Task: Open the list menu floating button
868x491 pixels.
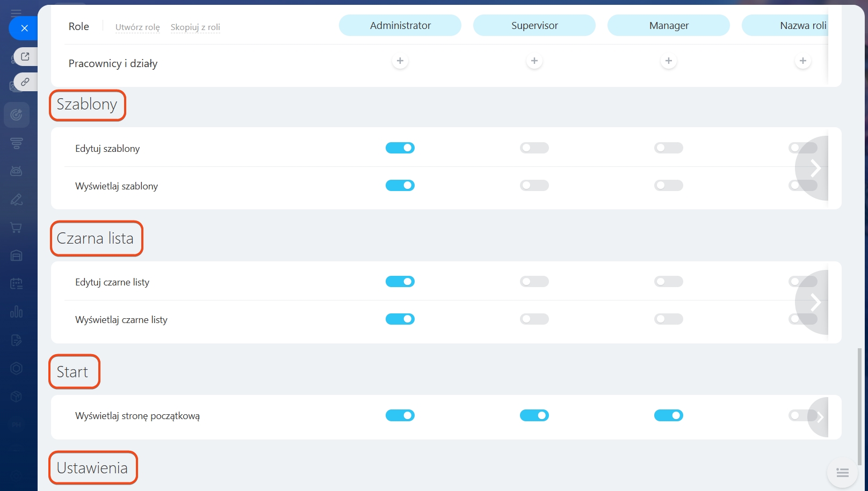Action: pos(842,473)
